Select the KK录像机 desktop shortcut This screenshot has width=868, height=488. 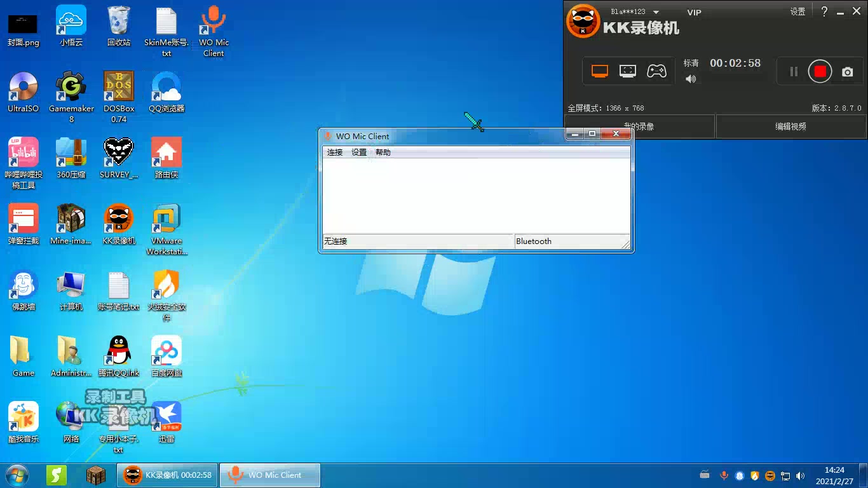tap(119, 225)
